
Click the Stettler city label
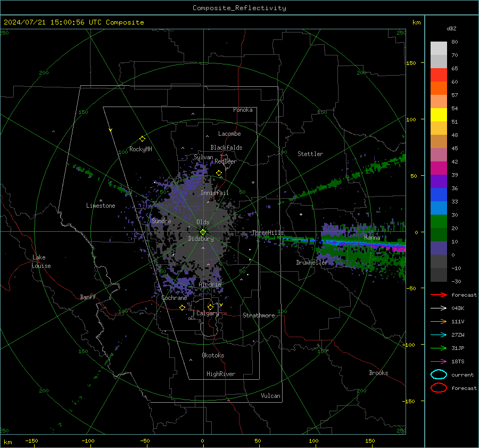(310, 154)
